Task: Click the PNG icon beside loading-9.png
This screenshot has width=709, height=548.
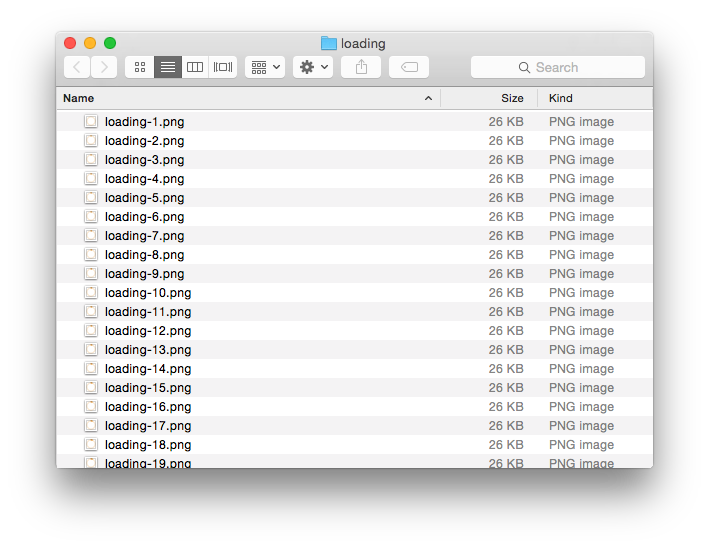Action: click(x=91, y=273)
